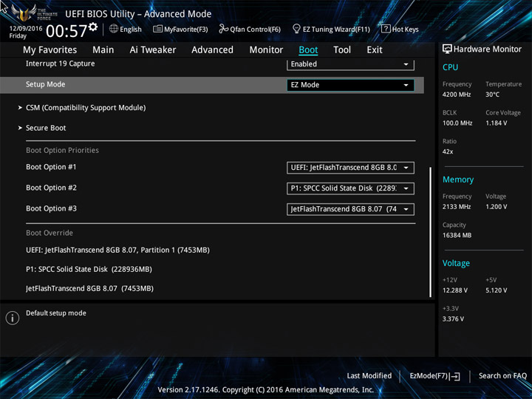Click the +5V reading 5.120 V
The image size is (532, 399).
coord(497,290)
